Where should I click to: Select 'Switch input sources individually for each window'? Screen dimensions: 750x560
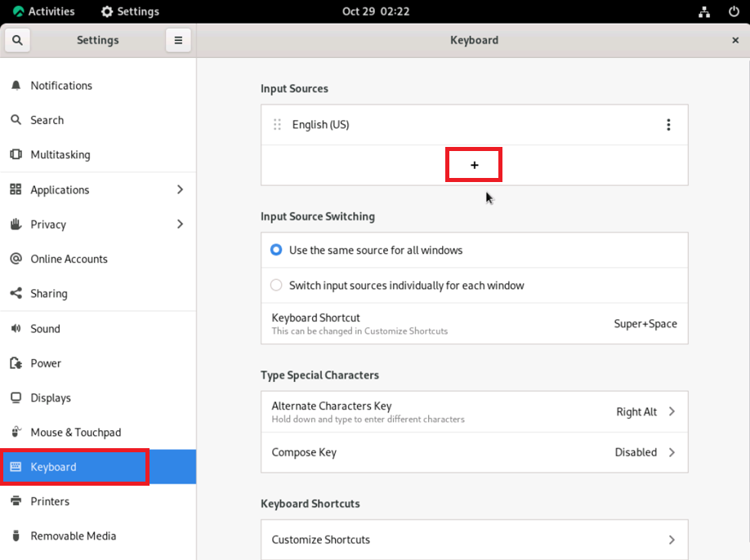pos(276,286)
